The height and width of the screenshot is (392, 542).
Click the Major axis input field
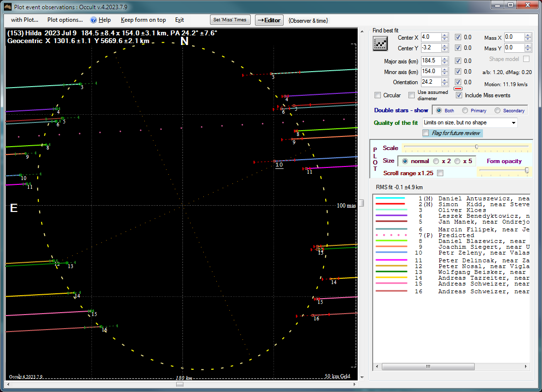tap(431, 61)
